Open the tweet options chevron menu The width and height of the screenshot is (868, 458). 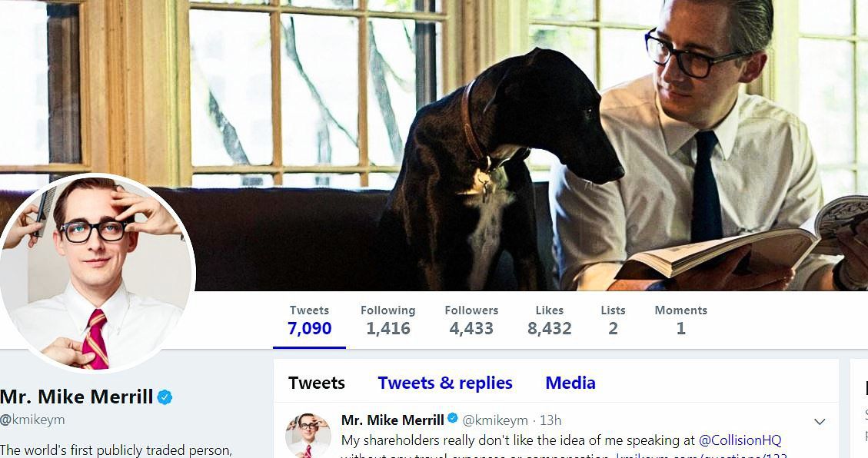pos(820,421)
